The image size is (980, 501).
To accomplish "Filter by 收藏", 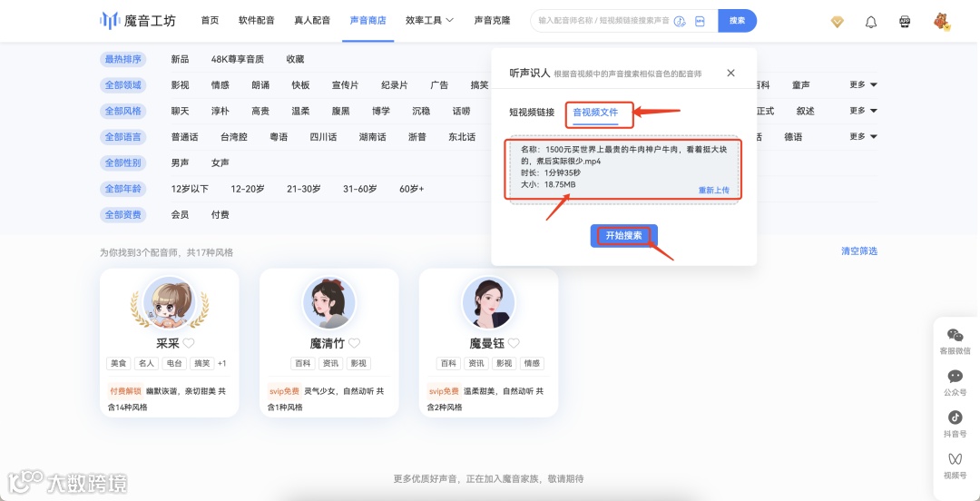I will click(x=295, y=59).
